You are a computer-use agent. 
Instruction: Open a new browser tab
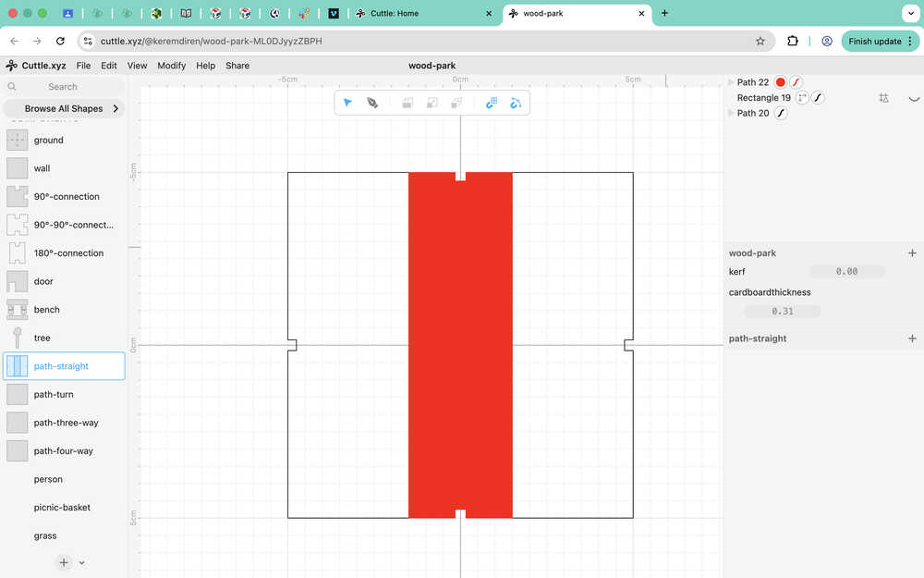(664, 13)
